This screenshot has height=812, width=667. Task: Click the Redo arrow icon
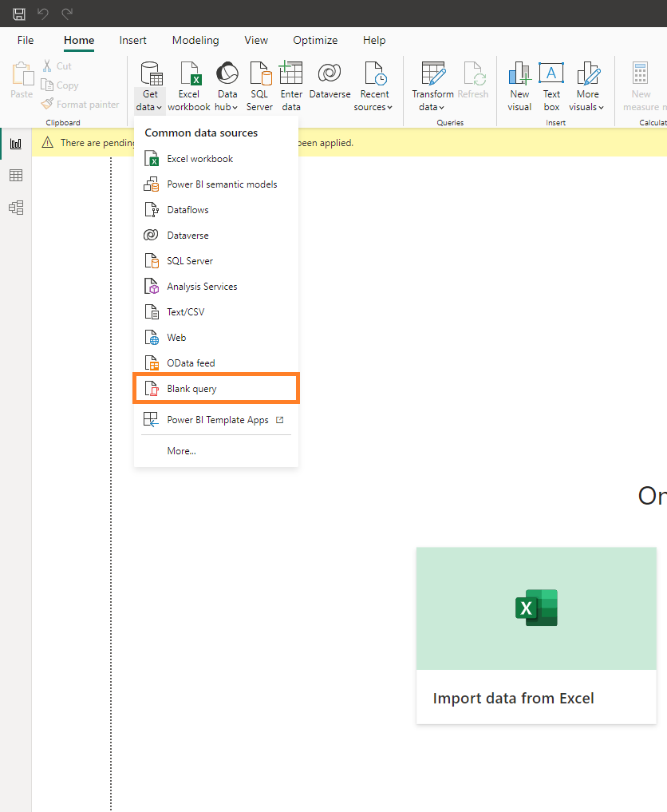tap(67, 14)
